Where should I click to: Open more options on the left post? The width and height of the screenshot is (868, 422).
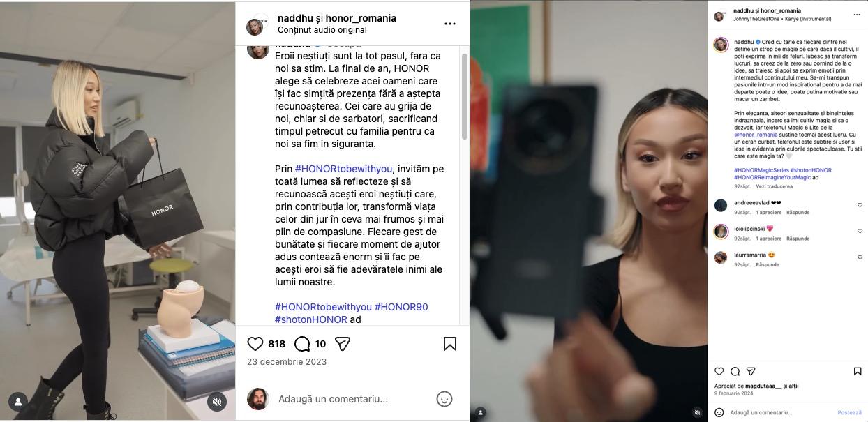tap(450, 24)
